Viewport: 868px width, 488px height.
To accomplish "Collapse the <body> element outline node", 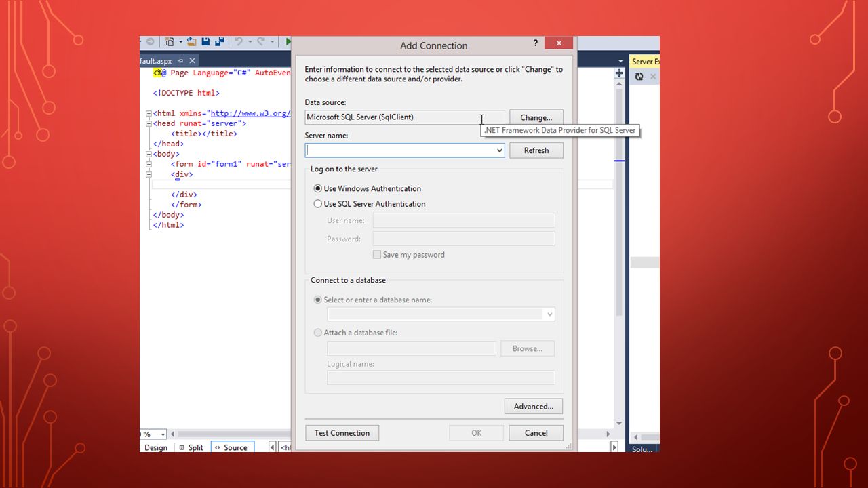I will [x=149, y=154].
